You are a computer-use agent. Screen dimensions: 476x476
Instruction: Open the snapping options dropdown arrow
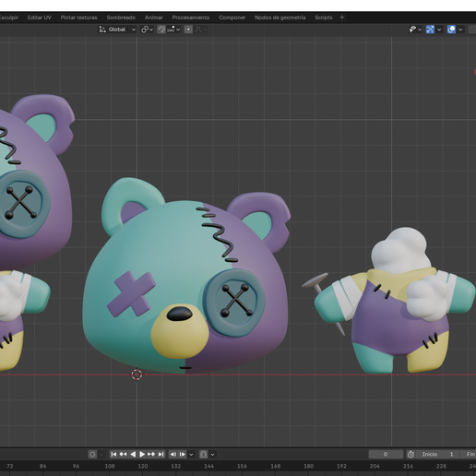178,30
